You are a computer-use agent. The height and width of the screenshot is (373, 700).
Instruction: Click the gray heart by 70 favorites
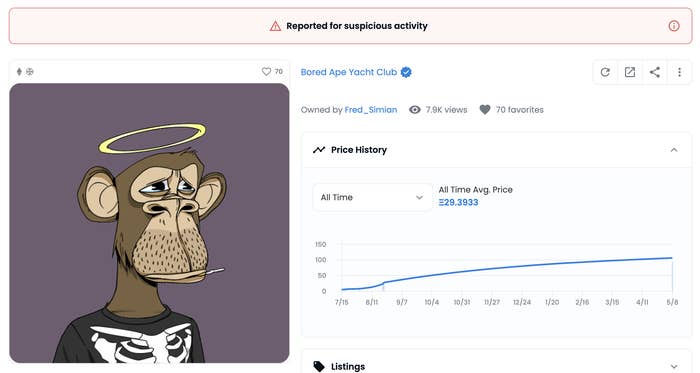pyautogui.click(x=485, y=110)
